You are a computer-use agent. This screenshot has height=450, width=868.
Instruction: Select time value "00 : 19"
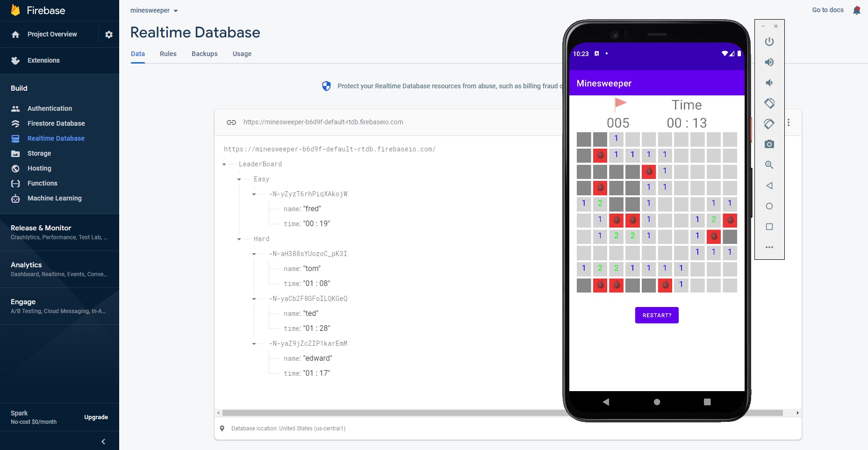pyautogui.click(x=316, y=224)
